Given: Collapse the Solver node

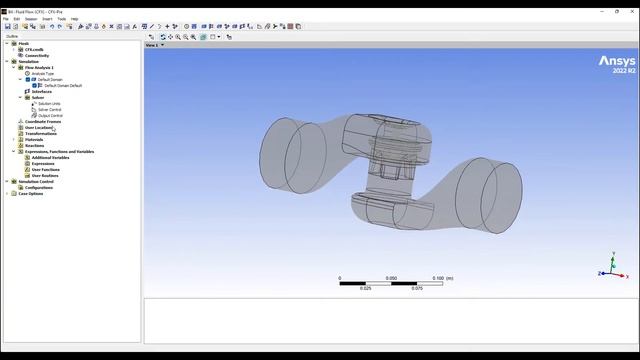Looking at the screenshot, I should pyautogui.click(x=20, y=98).
